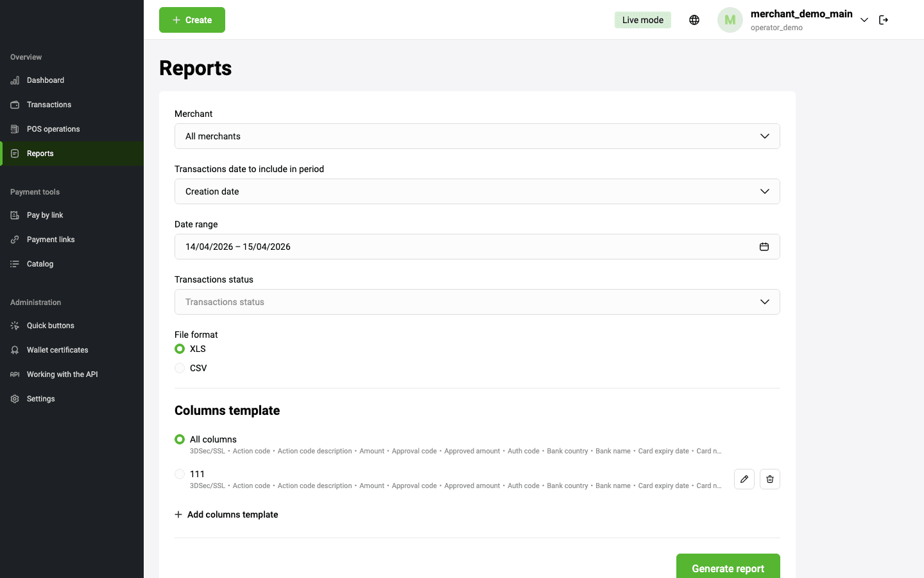Image resolution: width=924 pixels, height=578 pixels.
Task: Click into the Date range field
Action: tap(449, 247)
